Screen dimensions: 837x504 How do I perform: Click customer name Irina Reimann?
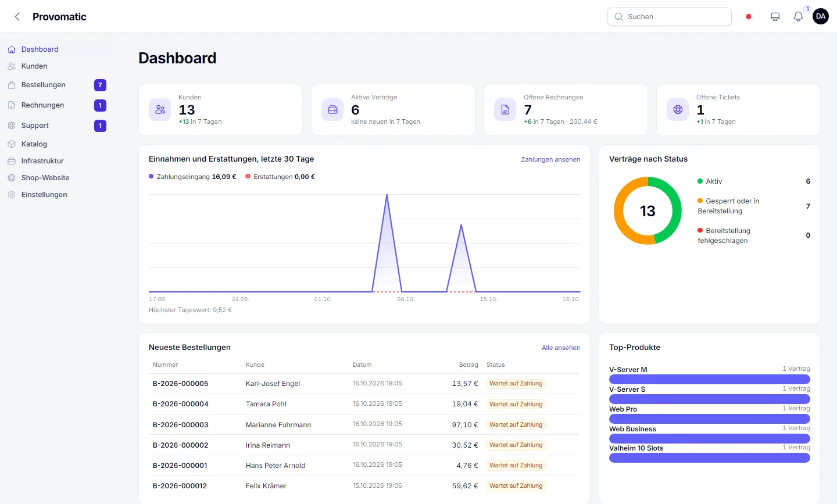click(268, 445)
